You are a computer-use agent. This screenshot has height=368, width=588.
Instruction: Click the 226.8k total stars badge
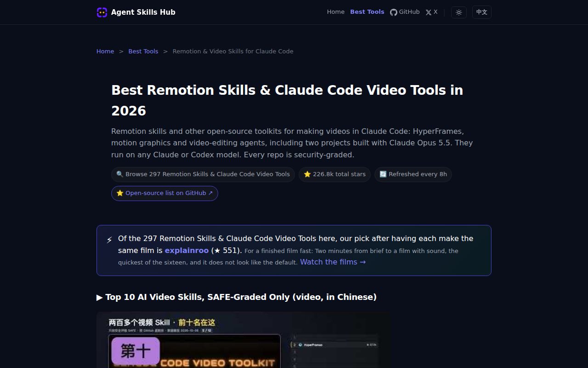pyautogui.click(x=335, y=174)
